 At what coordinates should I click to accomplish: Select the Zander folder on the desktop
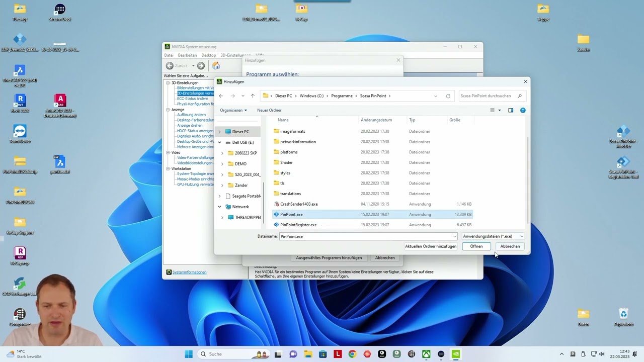583,43
